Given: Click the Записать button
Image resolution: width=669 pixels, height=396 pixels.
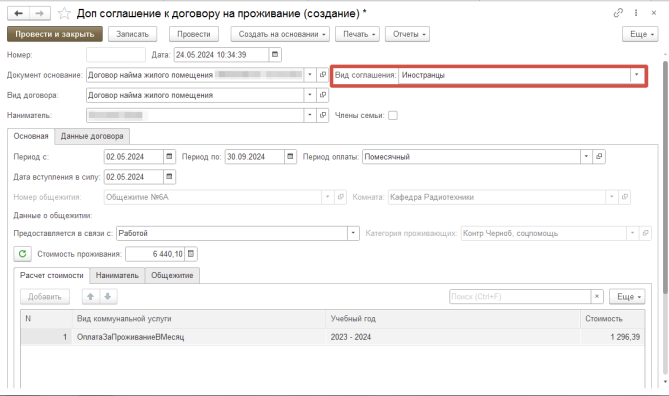Looking at the screenshot, I should [133, 34].
